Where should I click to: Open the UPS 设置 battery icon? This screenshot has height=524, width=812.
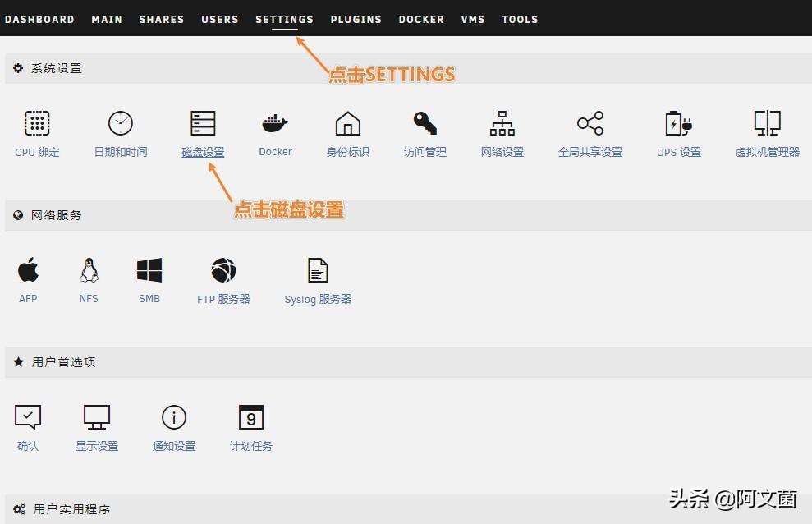click(679, 123)
